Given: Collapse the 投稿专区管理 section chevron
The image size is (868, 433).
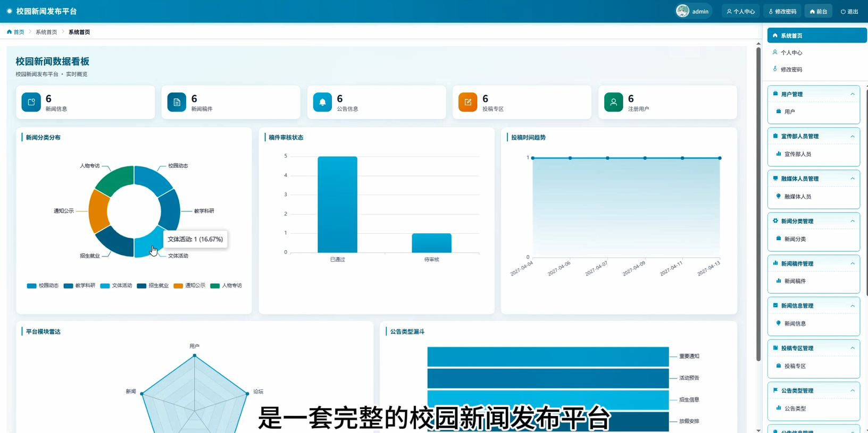Looking at the screenshot, I should tap(853, 348).
